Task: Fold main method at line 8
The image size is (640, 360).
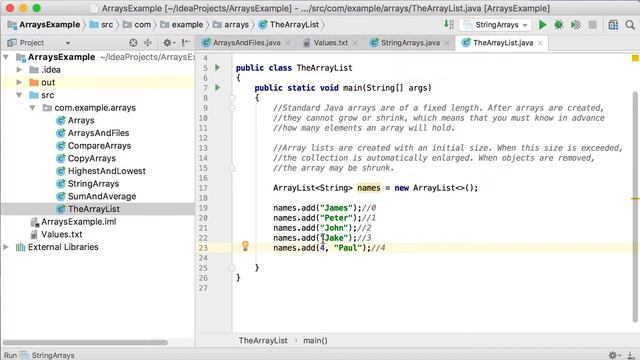Action: click(232, 98)
